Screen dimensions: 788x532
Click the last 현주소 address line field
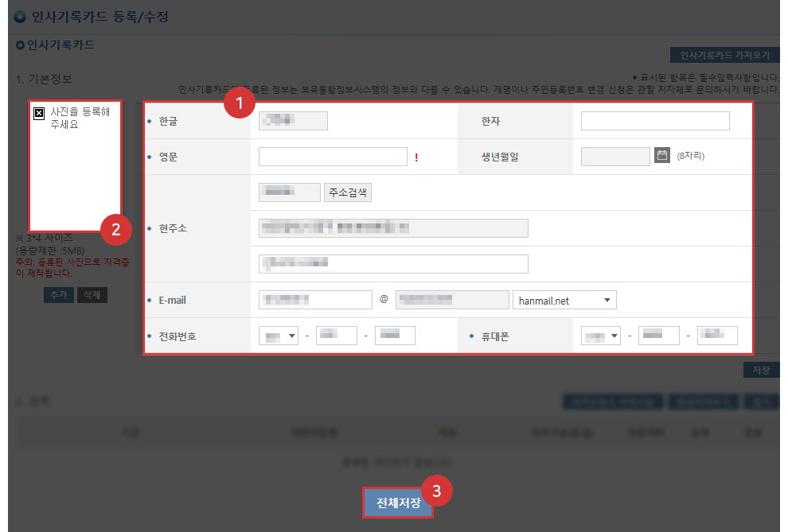[393, 263]
